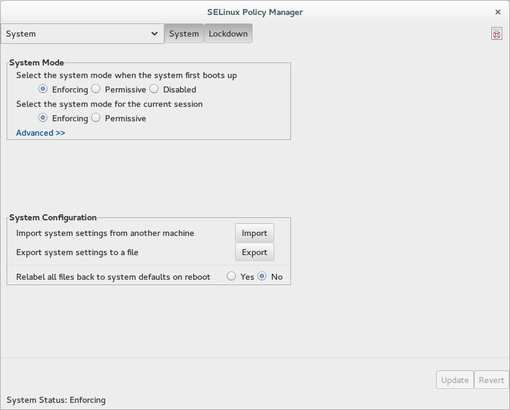Expand the Advanced >> link
The image size is (510, 410).
point(41,133)
